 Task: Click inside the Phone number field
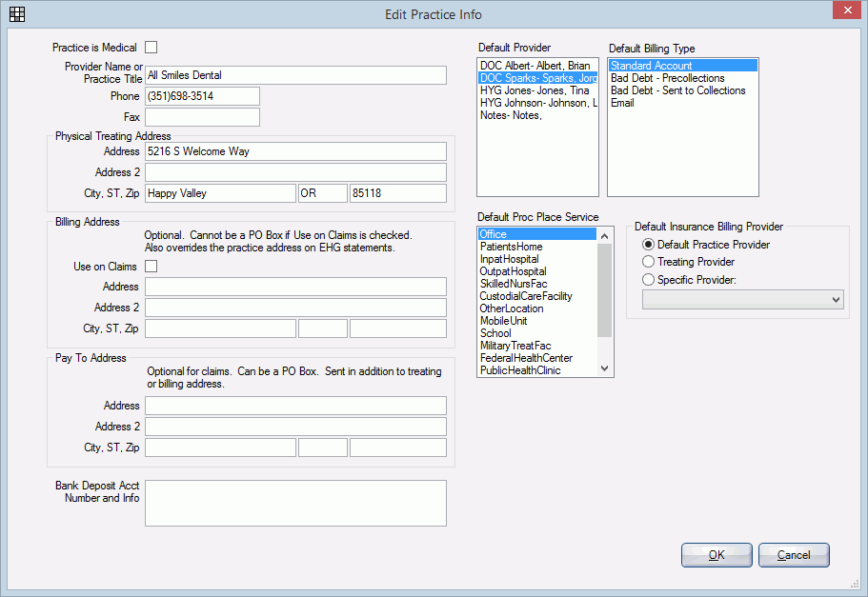point(202,95)
